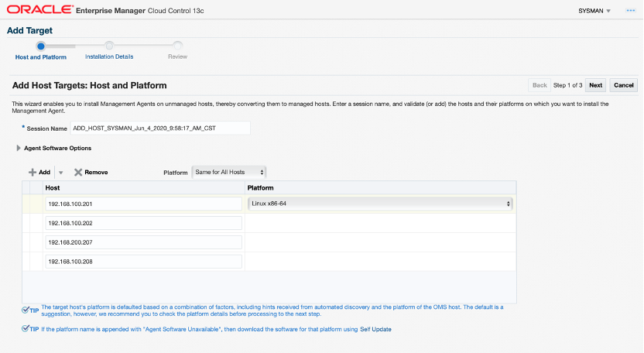The width and height of the screenshot is (644, 353).
Task: Click the Host and Platform step label
Action: (x=41, y=57)
